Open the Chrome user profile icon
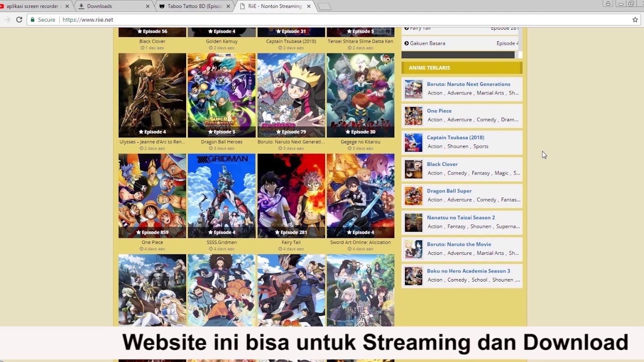The width and height of the screenshot is (644, 362). pyautogui.click(x=608, y=4)
